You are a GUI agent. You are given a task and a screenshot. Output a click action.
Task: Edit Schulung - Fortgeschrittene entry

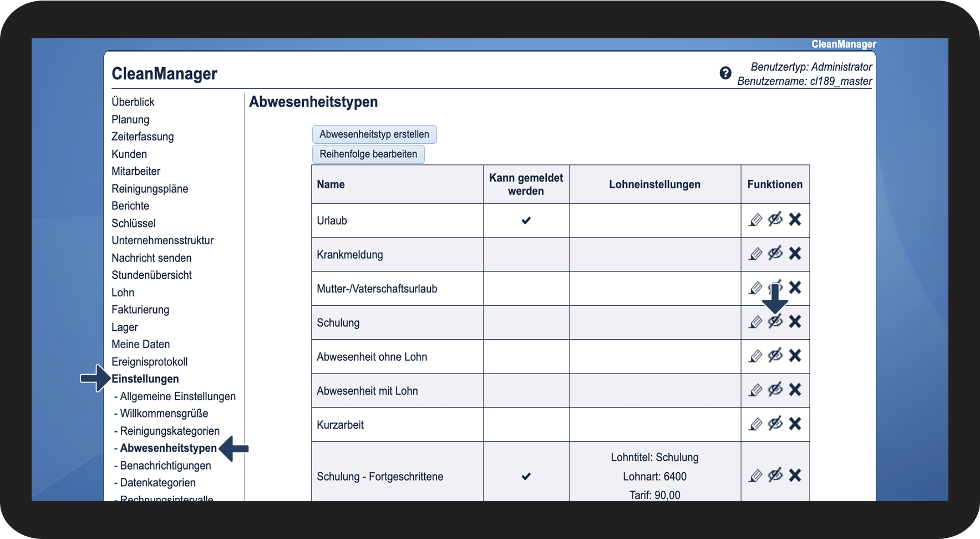[x=755, y=476]
